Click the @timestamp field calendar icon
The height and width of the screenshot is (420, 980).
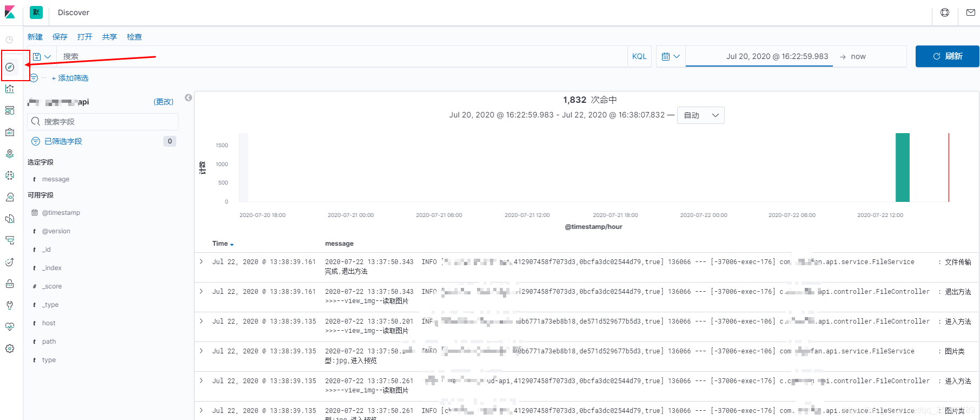(35, 213)
